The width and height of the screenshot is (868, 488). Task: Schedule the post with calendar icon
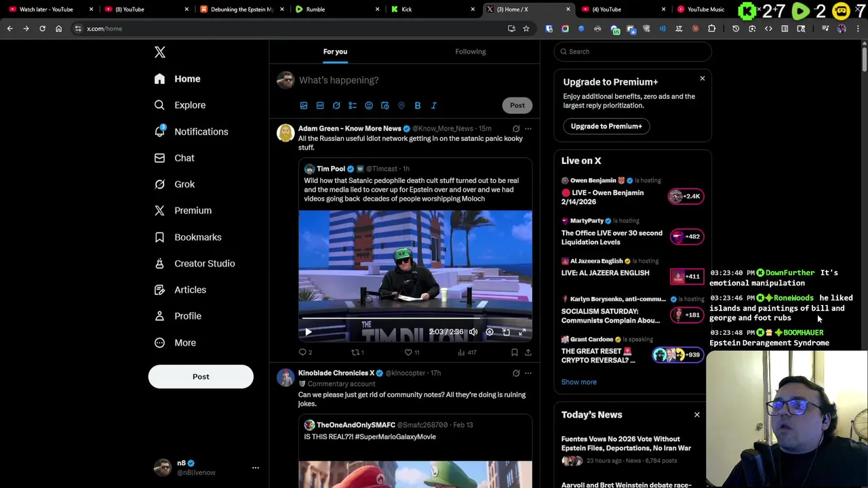pyautogui.click(x=385, y=106)
